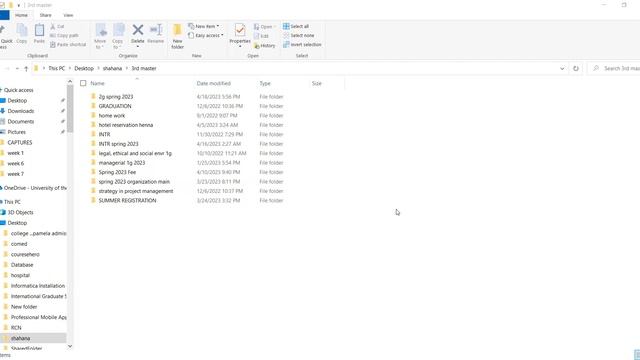Screen dimensions: 640x360
Task: Open Database folder in navigation tree
Action: pos(22,265)
